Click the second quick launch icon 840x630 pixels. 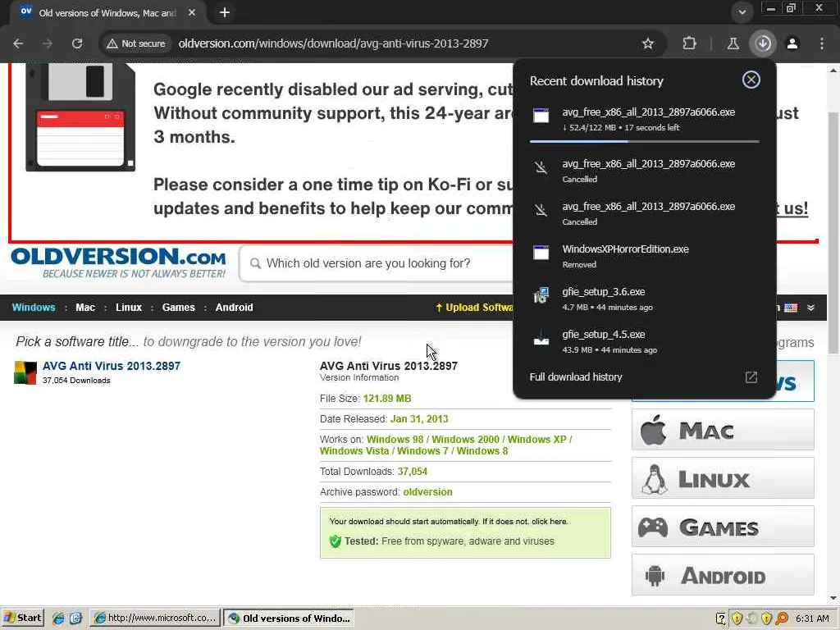[75, 619]
